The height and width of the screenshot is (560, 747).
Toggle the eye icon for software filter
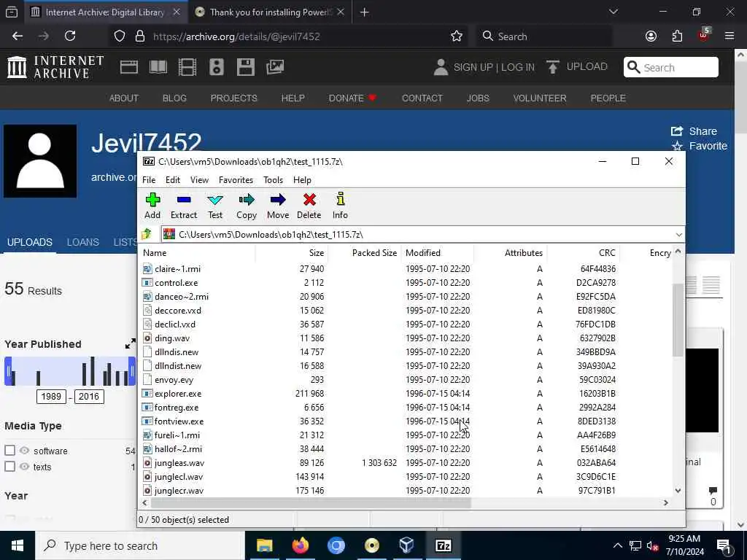click(x=24, y=450)
